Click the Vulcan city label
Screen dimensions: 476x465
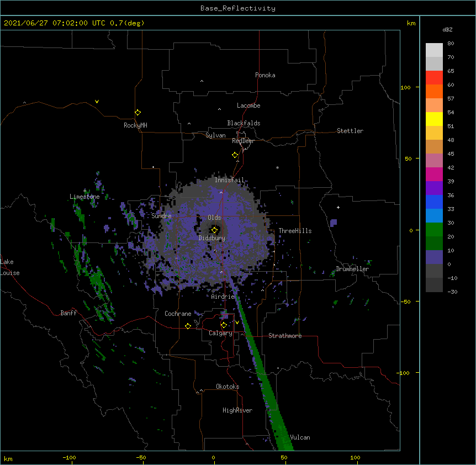click(x=300, y=437)
